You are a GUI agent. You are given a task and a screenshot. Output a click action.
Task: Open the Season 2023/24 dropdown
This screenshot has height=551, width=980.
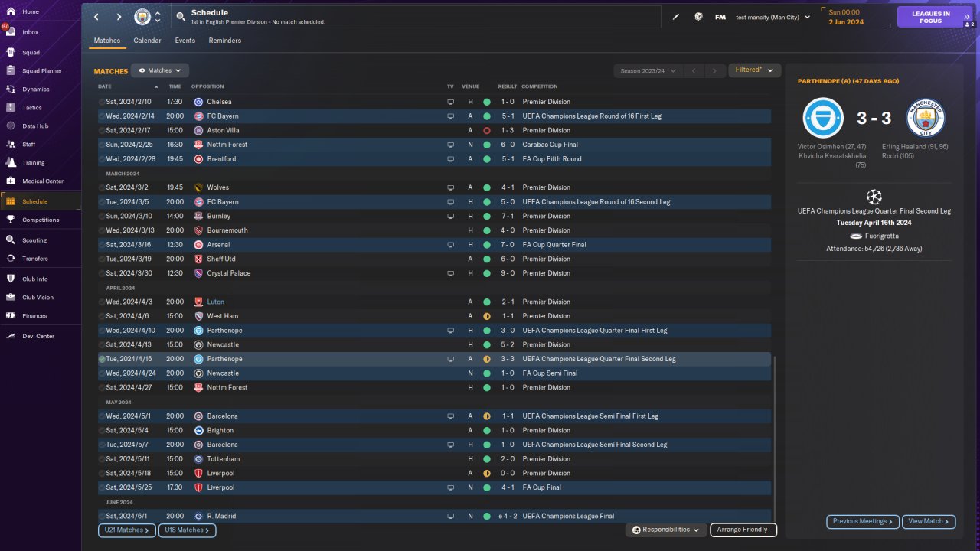tap(648, 70)
